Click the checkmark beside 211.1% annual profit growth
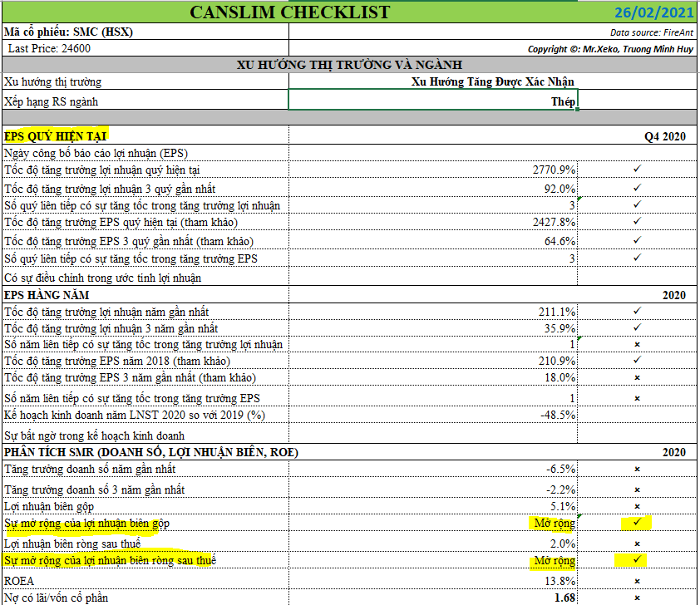The width and height of the screenshot is (700, 605). [x=637, y=311]
